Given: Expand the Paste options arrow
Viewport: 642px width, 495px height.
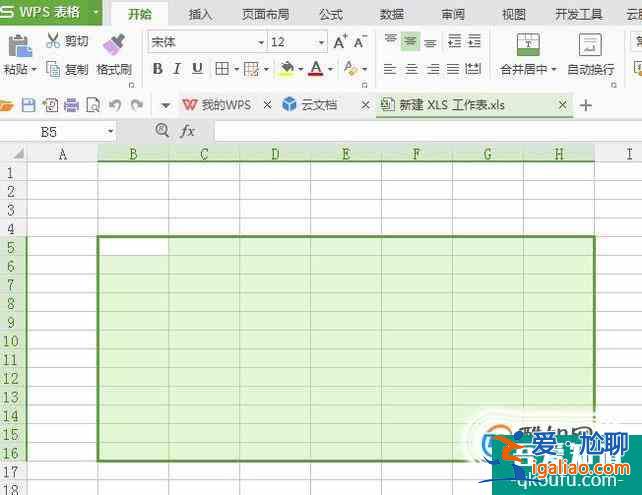Looking at the screenshot, I should pos(34,69).
